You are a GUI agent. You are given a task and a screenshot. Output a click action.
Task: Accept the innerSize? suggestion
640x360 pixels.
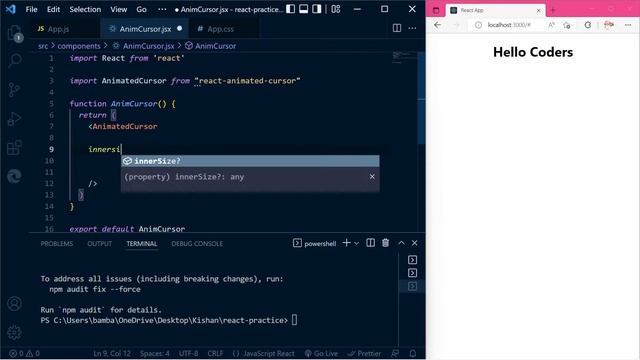[250, 161]
